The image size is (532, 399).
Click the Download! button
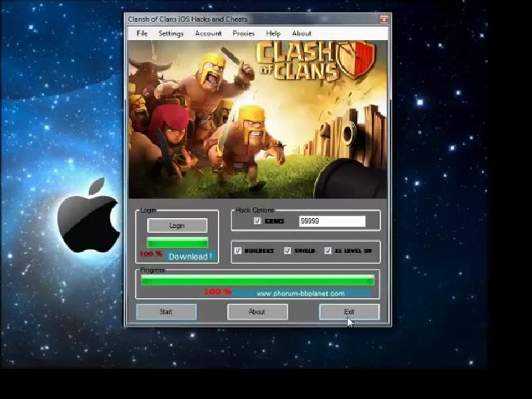pyautogui.click(x=190, y=257)
